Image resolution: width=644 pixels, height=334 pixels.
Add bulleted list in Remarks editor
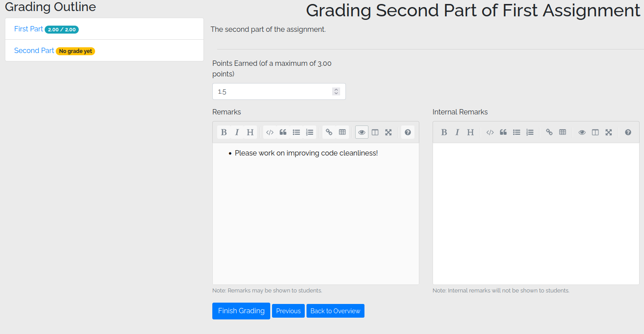pos(296,132)
